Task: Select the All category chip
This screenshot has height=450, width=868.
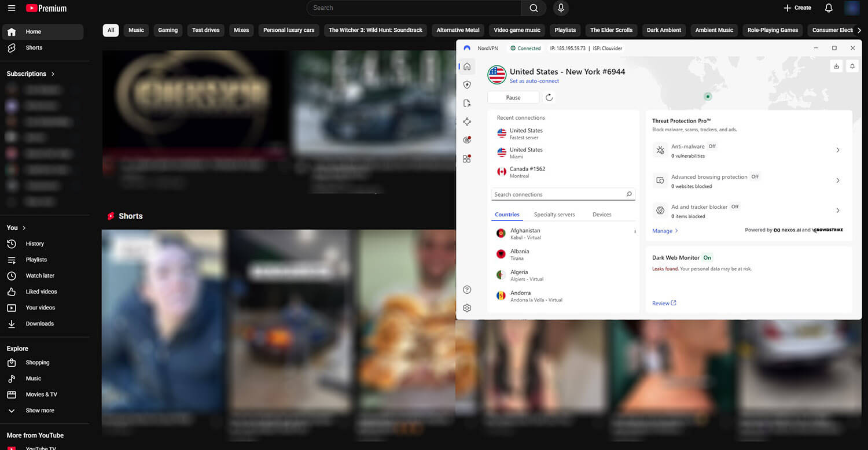Action: tap(111, 30)
